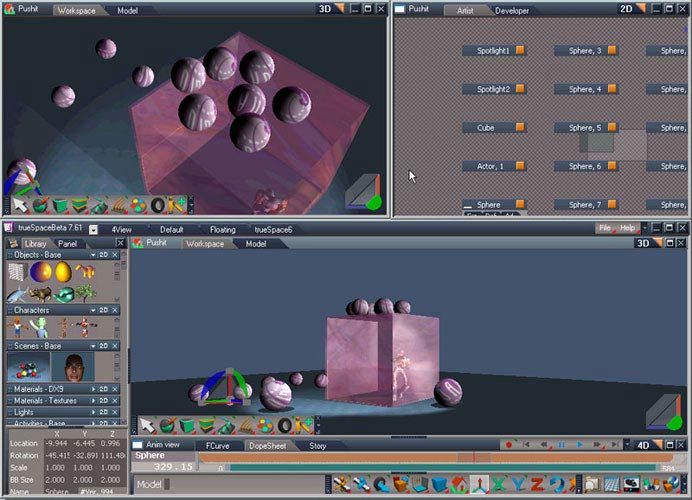This screenshot has width=692, height=500.
Task: Pick the shark object in Objects library
Action: click(x=17, y=294)
